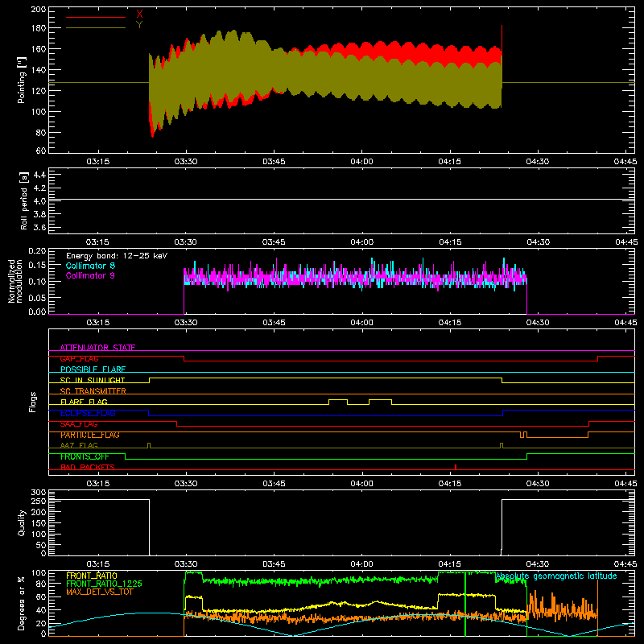Click the 300 tick on Quality axis
The height and width of the screenshot is (644, 644).
point(39,493)
